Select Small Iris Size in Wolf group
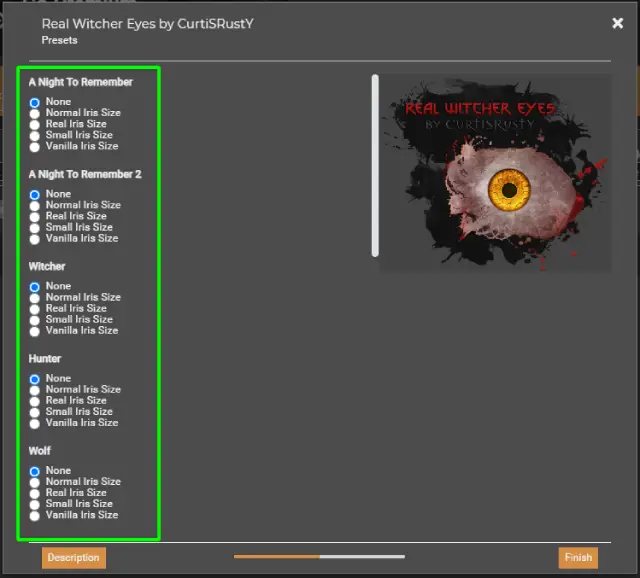640x578 pixels. pos(35,504)
